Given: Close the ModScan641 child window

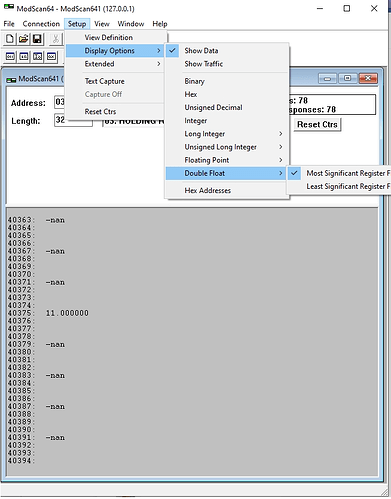Looking at the screenshot, I should [x=368, y=78].
